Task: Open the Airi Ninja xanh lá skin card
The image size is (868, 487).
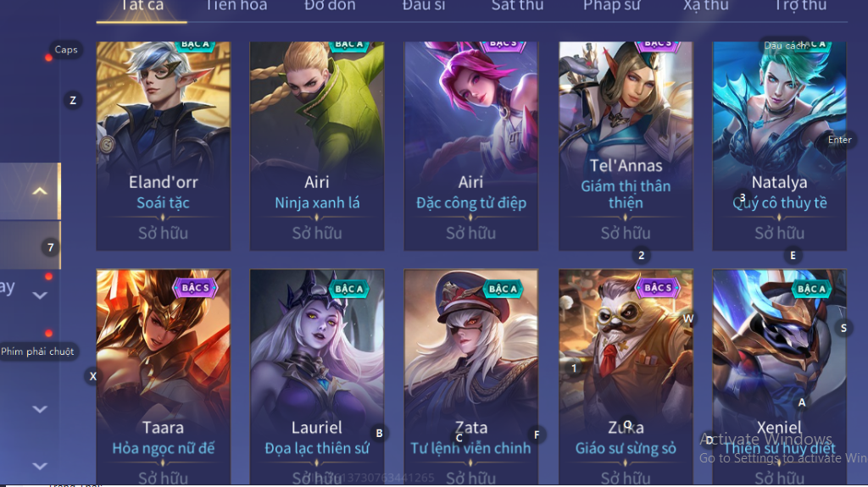Action: [317, 146]
